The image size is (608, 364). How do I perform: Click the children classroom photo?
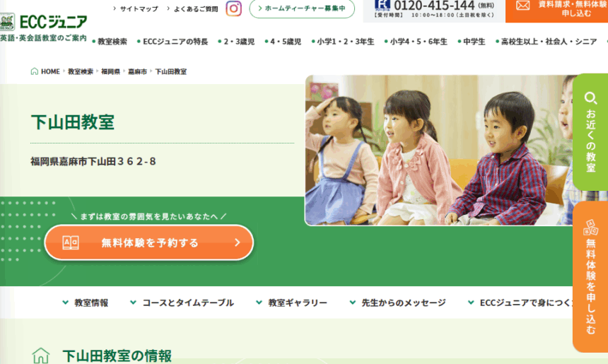pyautogui.click(x=439, y=150)
